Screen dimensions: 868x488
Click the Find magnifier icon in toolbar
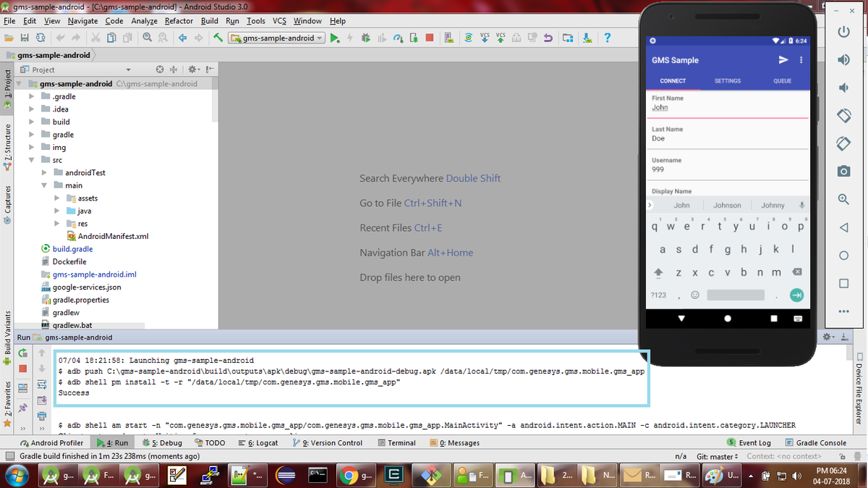click(147, 38)
